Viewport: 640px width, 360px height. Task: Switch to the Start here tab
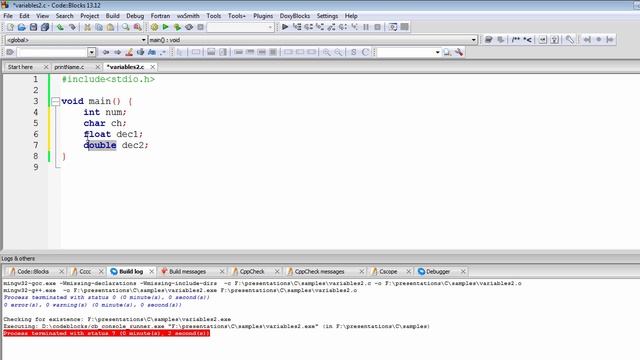click(20, 67)
